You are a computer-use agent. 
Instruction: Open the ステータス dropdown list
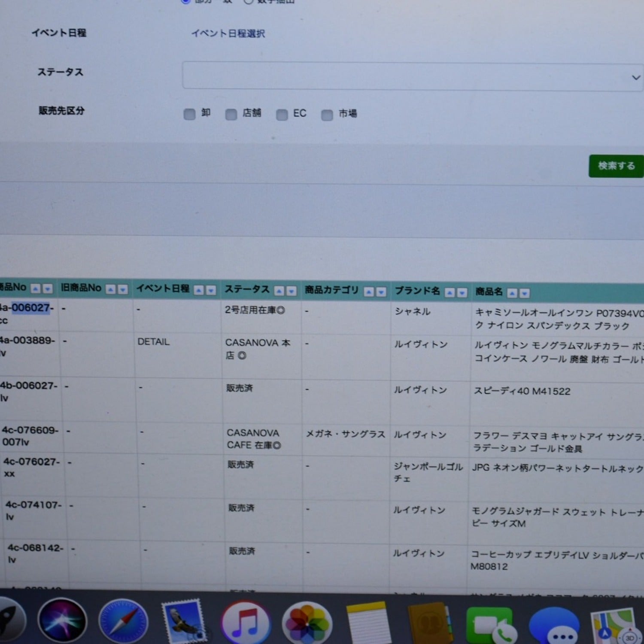413,76
